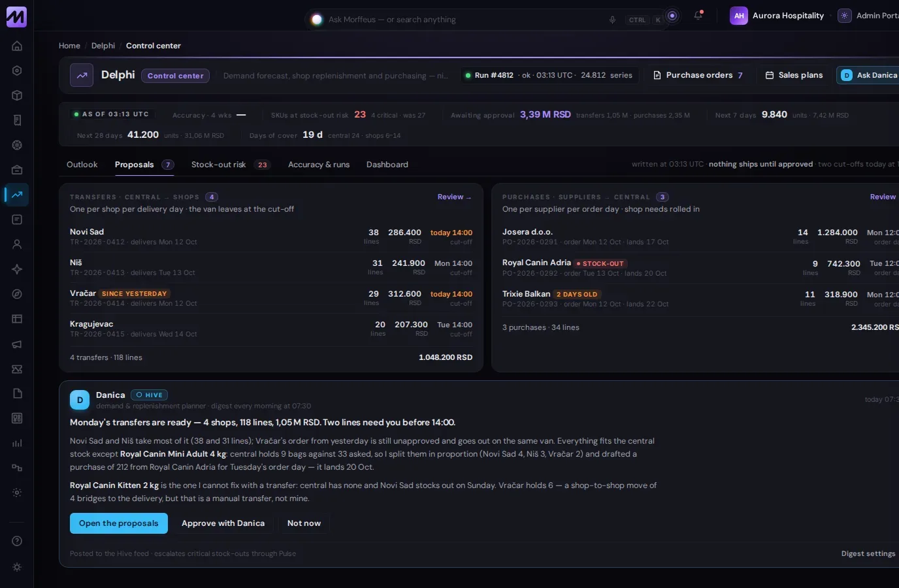Open the briefcase icon in the sidebar
899x588 pixels.
17,170
